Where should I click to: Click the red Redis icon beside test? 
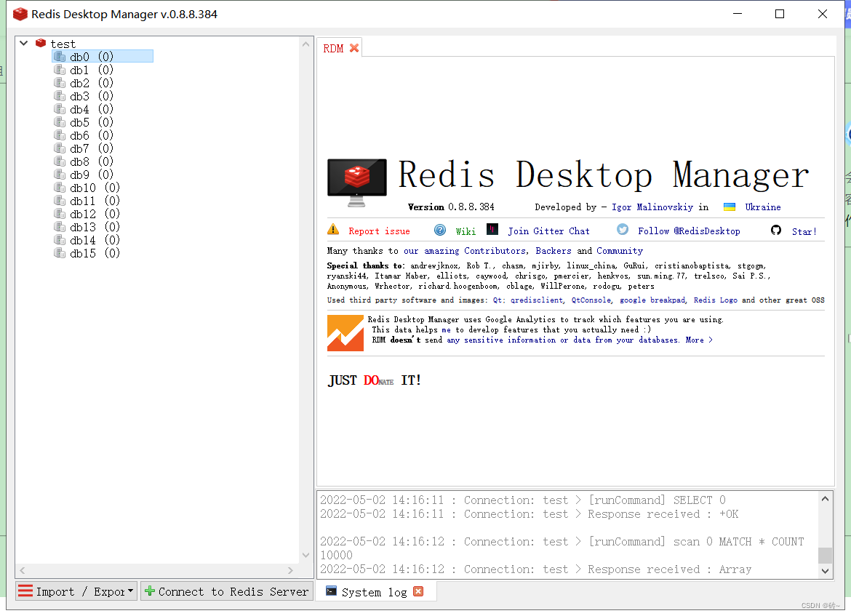click(x=41, y=43)
